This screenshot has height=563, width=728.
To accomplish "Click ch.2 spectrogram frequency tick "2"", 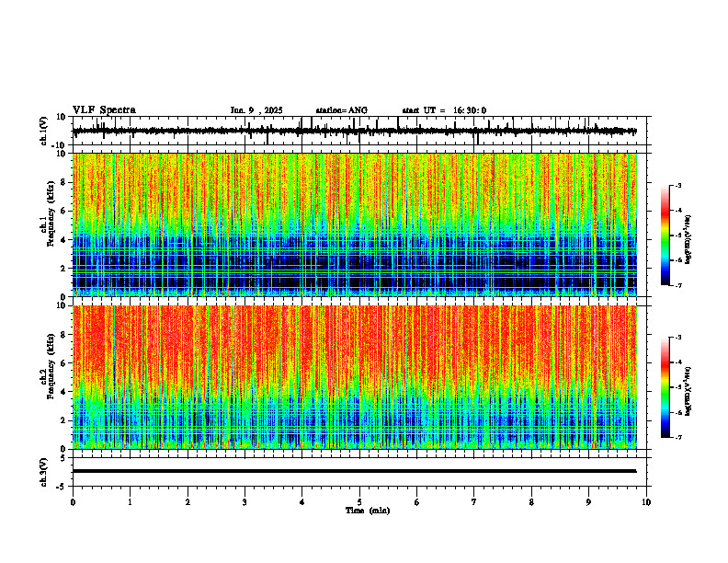I will [x=63, y=420].
